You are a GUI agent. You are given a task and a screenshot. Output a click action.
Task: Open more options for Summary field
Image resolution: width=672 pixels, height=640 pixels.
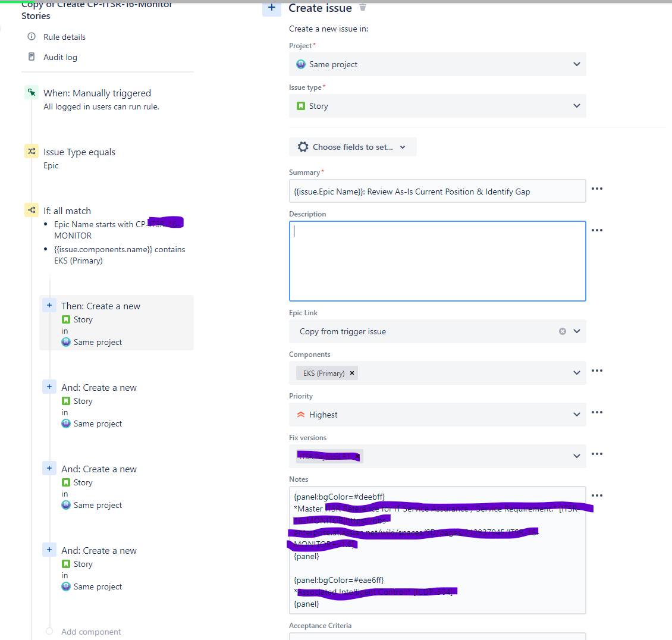click(597, 189)
